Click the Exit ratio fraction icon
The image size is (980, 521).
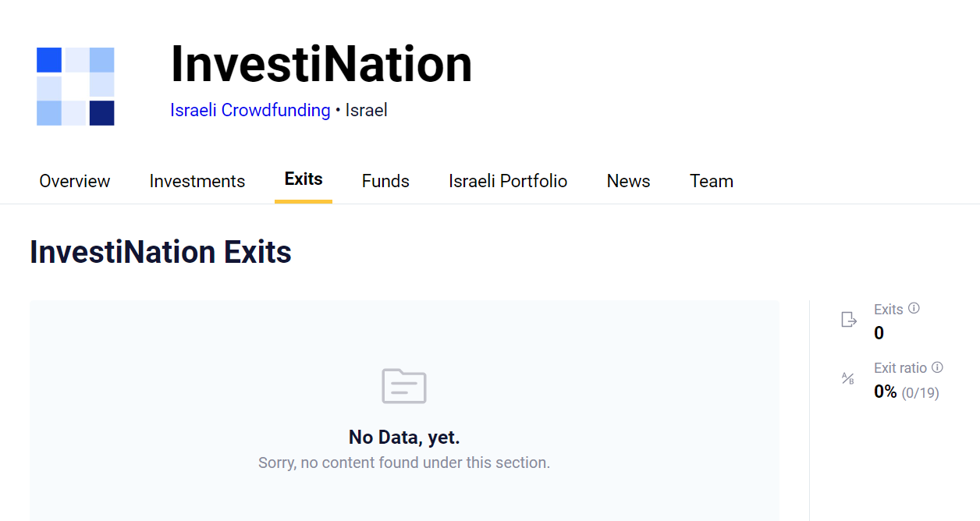point(848,378)
